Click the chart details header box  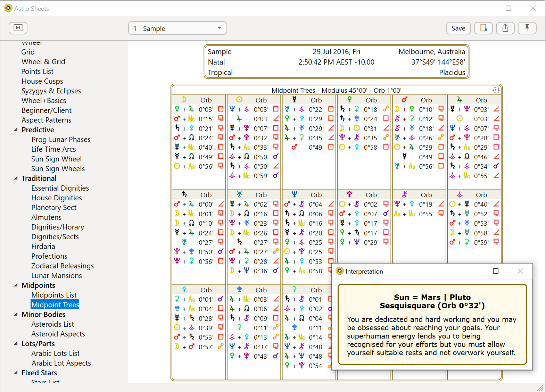(x=336, y=62)
